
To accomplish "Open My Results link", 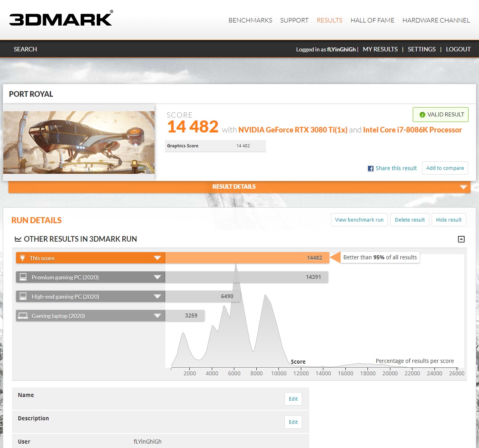I will tap(380, 49).
